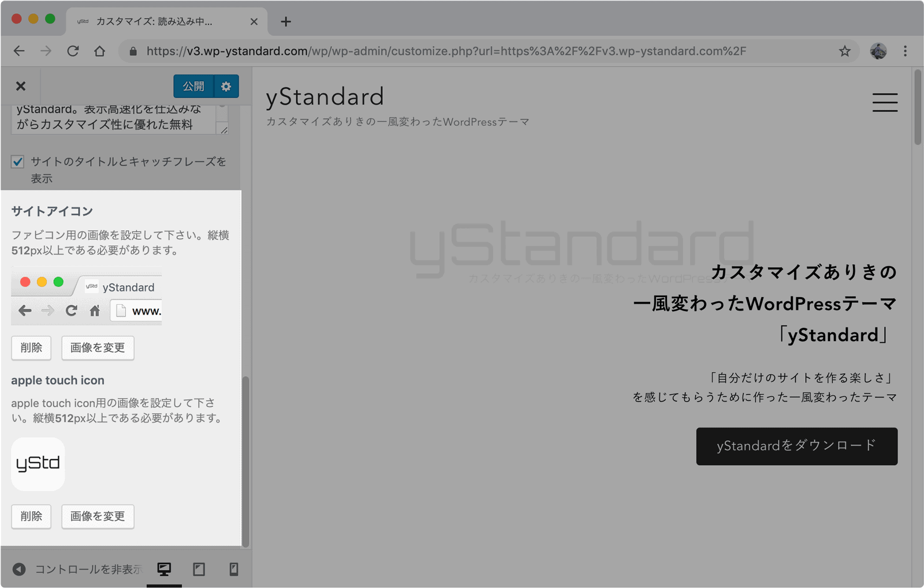Image resolution: width=924 pixels, height=588 pixels.
Task: Click the yStandard site title in preview
Action: tap(325, 97)
